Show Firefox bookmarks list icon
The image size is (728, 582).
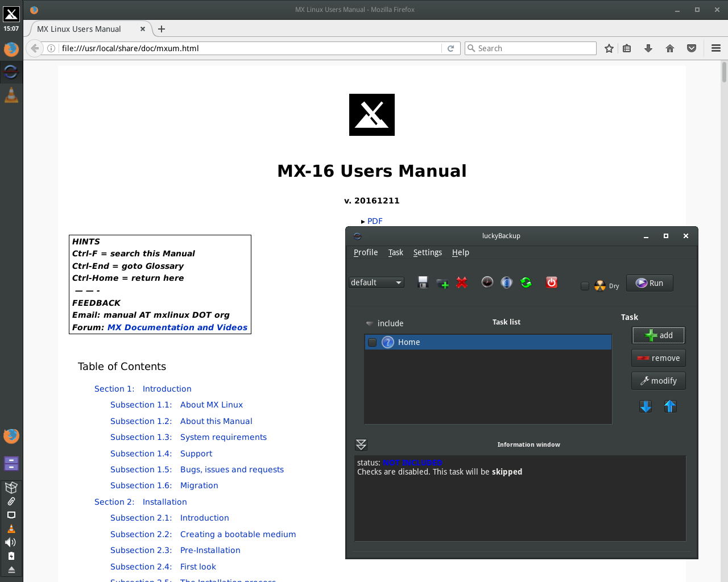pyautogui.click(x=627, y=48)
